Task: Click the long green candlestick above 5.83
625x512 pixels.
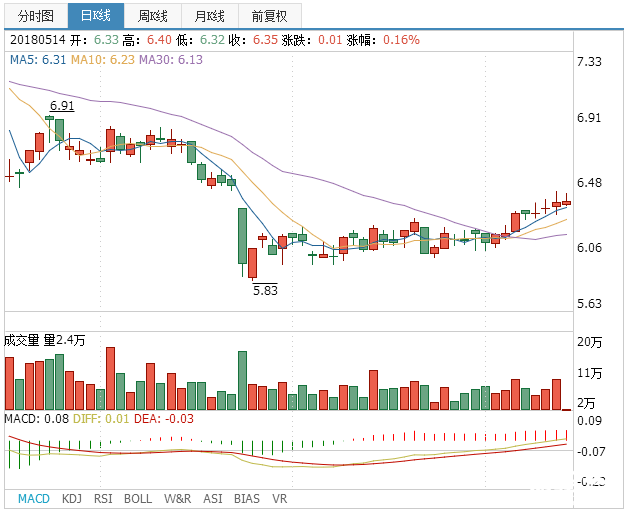Action: 242,236
